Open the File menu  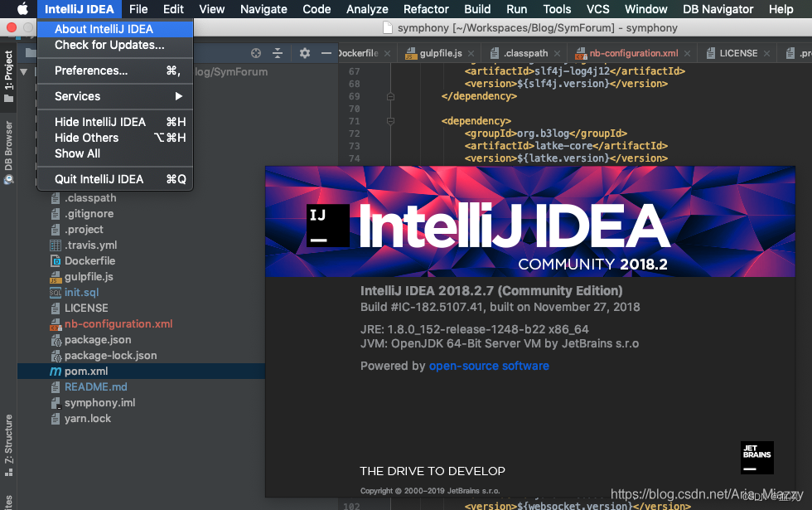click(138, 9)
